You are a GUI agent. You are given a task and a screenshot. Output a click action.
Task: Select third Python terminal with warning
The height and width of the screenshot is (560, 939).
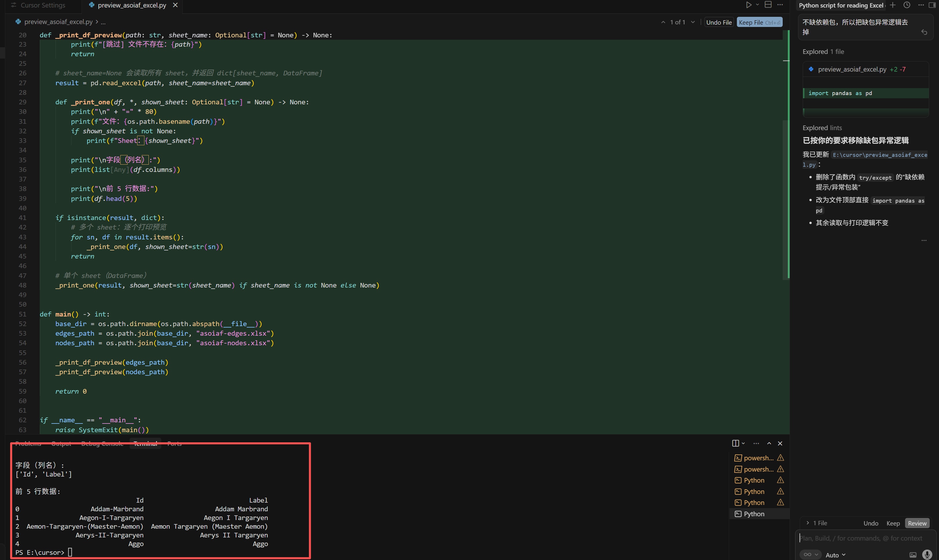coord(759,503)
